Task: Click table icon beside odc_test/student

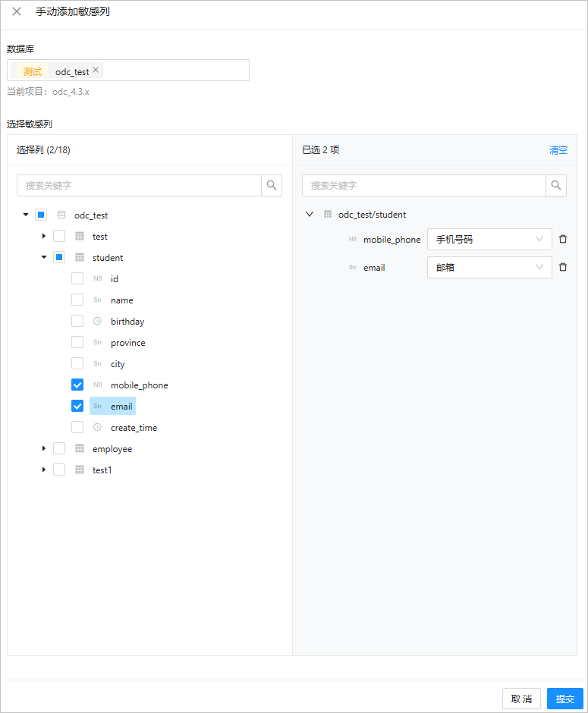Action: point(328,214)
